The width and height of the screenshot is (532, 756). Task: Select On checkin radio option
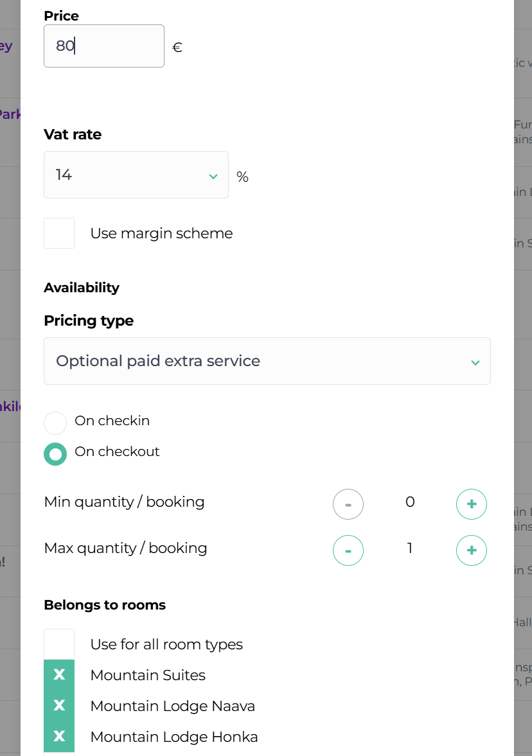[x=55, y=423]
